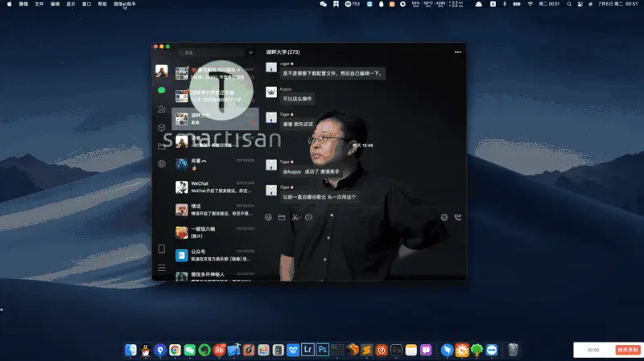This screenshot has height=361, width=644.
Task: Open the Contacts tab in WeChat sidebar
Action: (162, 109)
